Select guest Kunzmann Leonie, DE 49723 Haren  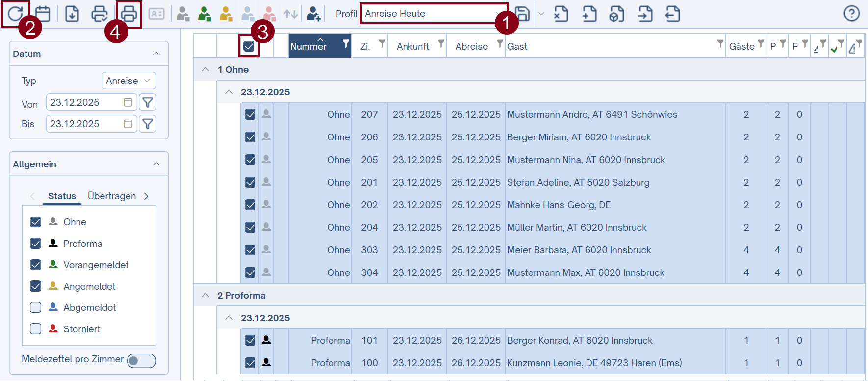pyautogui.click(x=594, y=363)
